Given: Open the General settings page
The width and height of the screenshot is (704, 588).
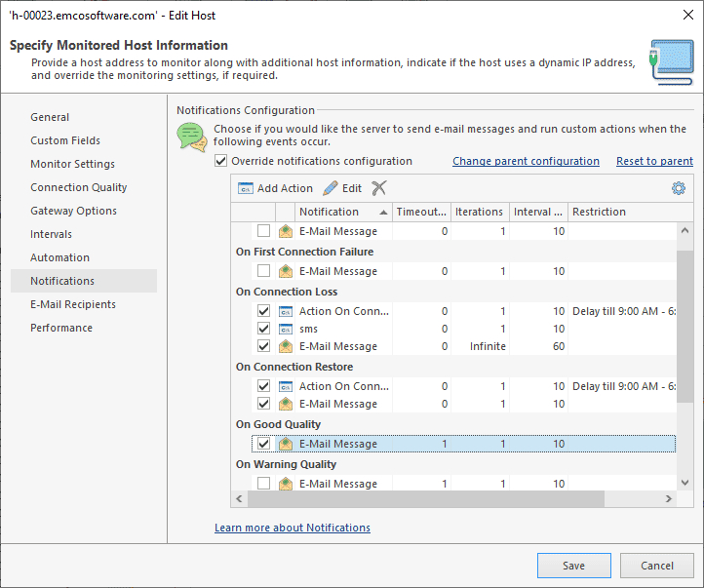Looking at the screenshot, I should 84,117.
